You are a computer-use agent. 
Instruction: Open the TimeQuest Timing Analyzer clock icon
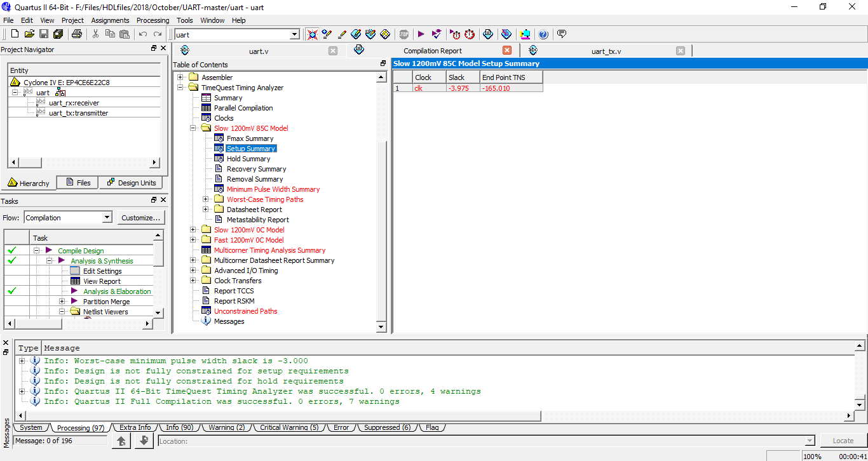pyautogui.click(x=470, y=34)
